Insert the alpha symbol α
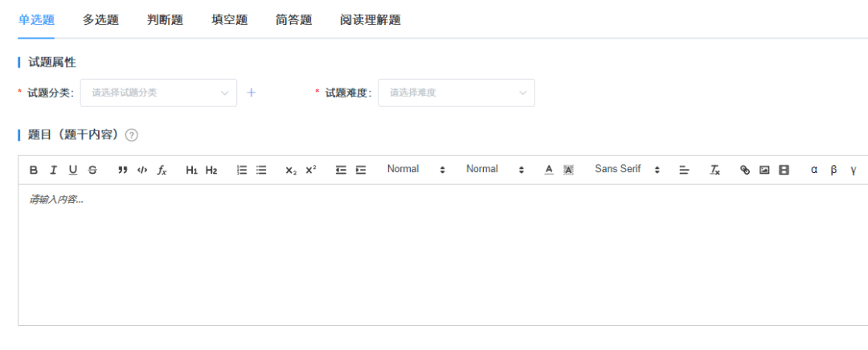Viewport: 868px width, 350px height. point(813,170)
